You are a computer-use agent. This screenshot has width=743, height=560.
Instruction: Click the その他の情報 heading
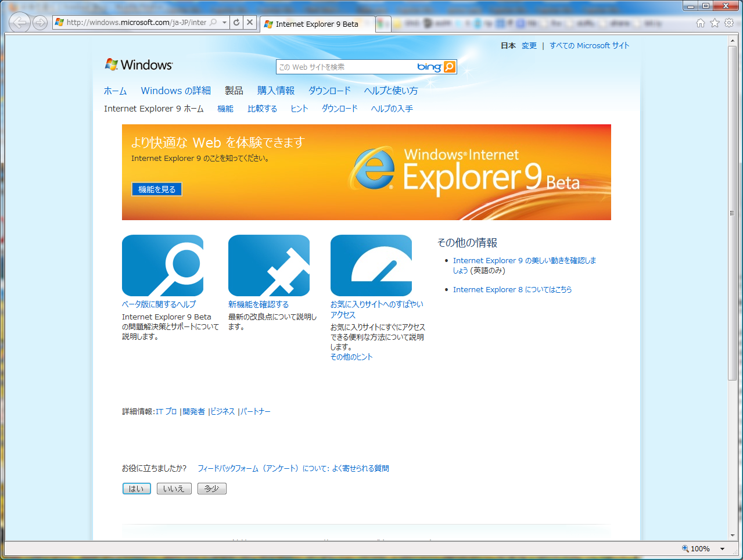coord(468,243)
